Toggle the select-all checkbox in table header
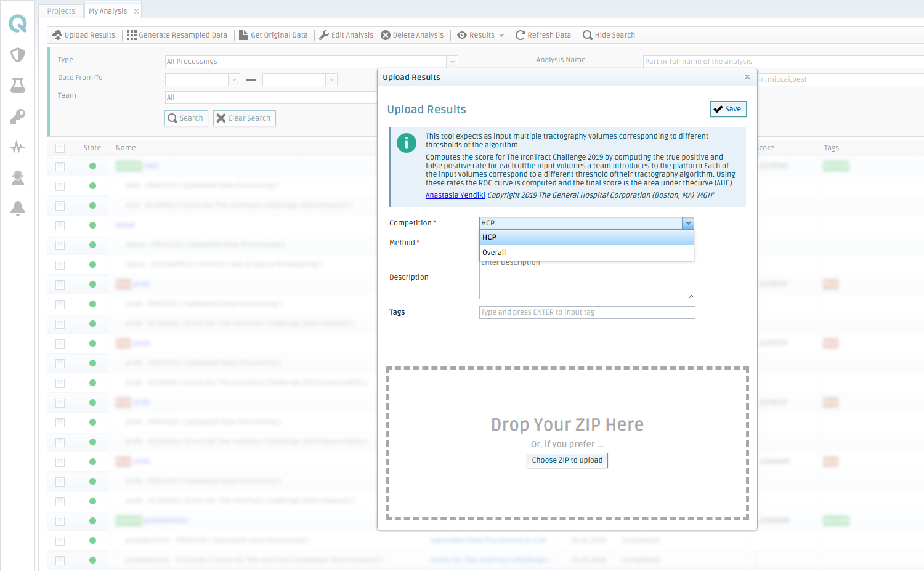 pyautogui.click(x=60, y=148)
